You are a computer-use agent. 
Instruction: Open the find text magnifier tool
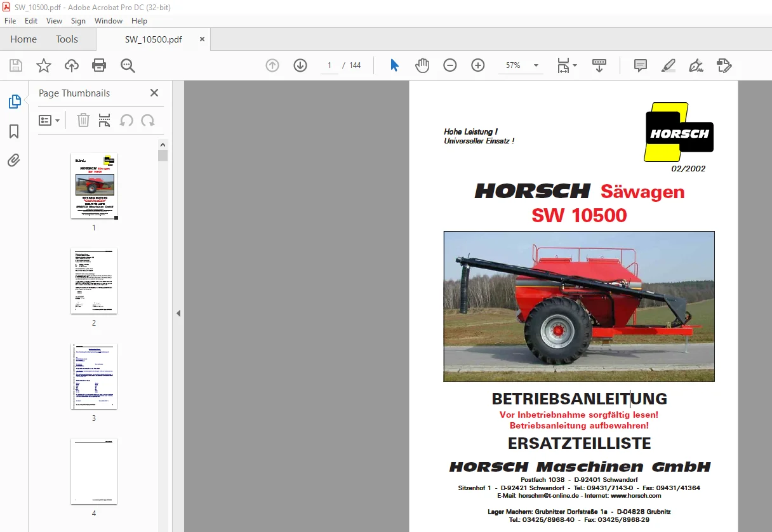tap(128, 65)
